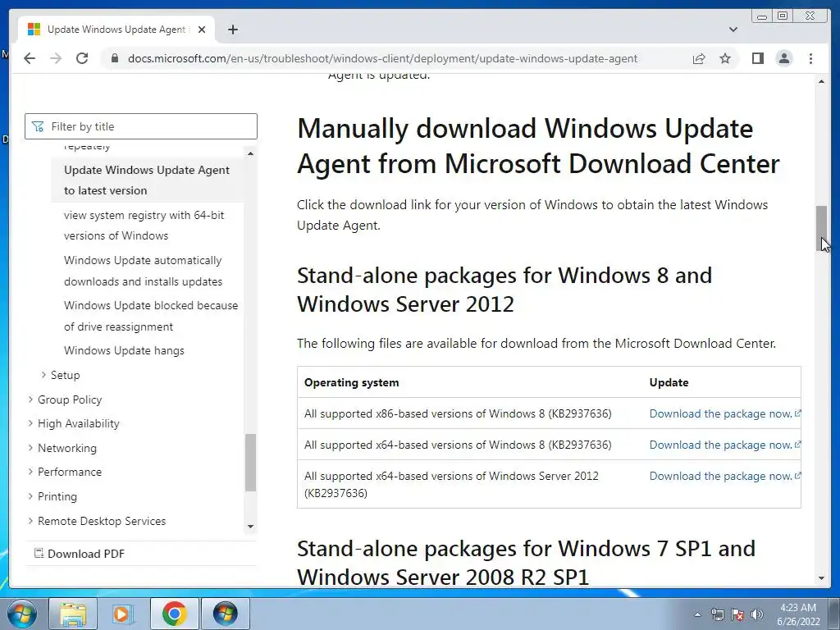Image resolution: width=840 pixels, height=630 pixels.
Task: Expand the High Availability section
Action: click(73, 423)
